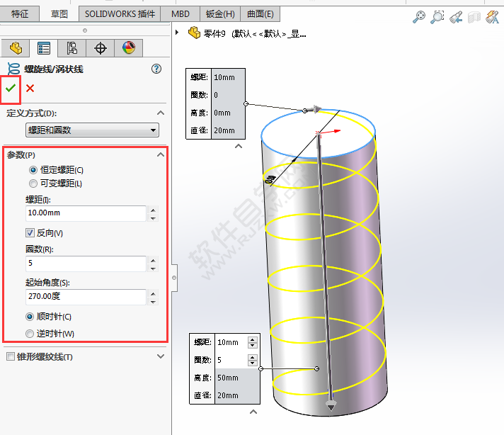
Task: Open help for Helix/Spiral panel
Action: [x=156, y=69]
